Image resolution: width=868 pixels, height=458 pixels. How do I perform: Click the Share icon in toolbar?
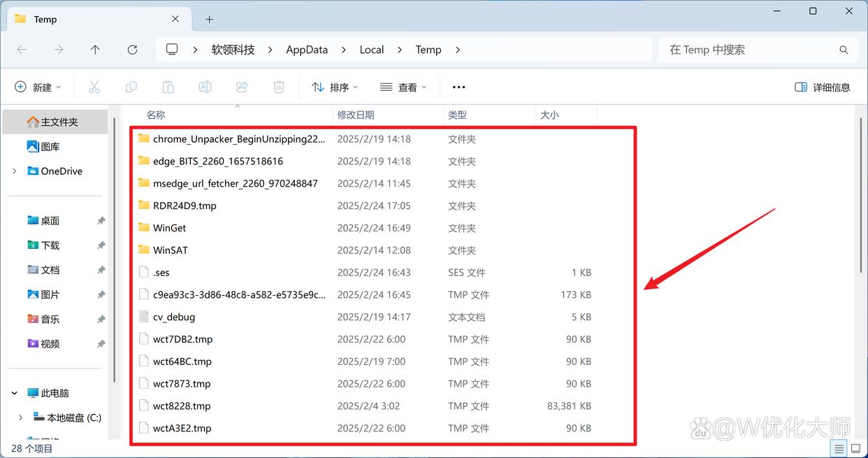(242, 87)
